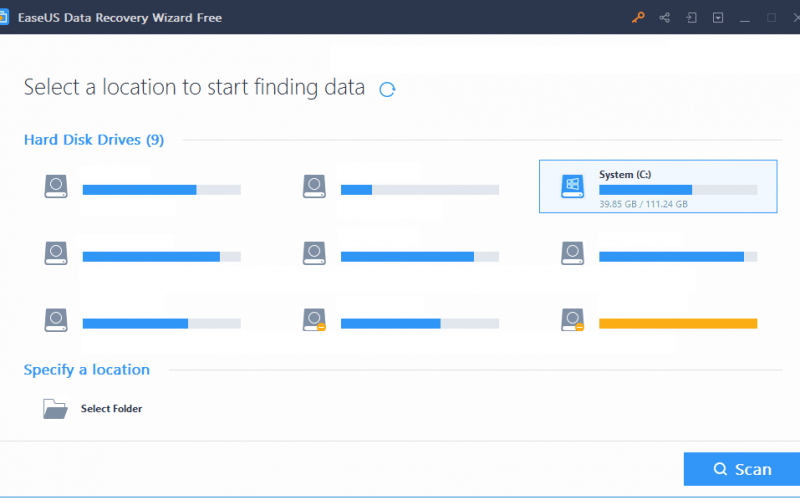Click the Select Folder icon
Image resolution: width=800 pixels, height=500 pixels.
55,409
